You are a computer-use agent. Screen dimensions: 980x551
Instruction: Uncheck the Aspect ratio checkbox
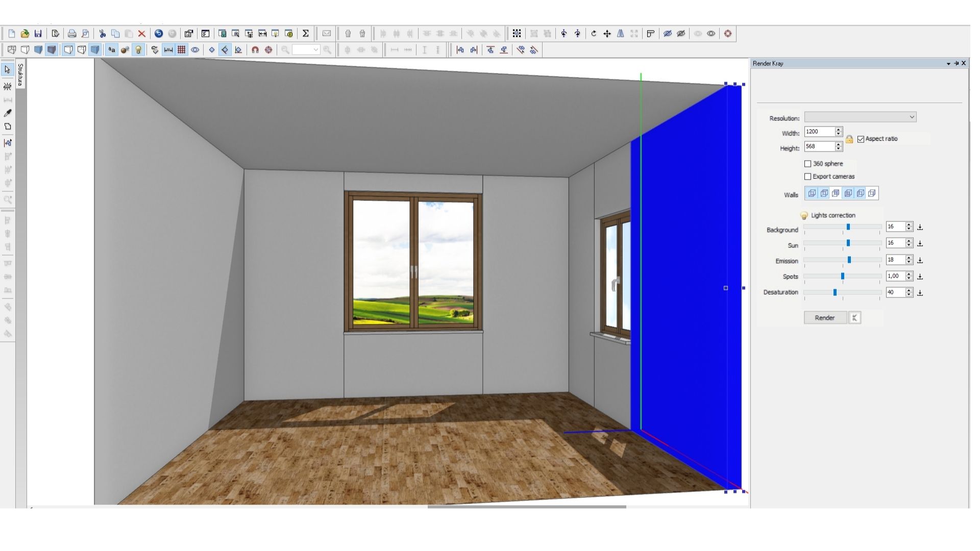pos(861,139)
